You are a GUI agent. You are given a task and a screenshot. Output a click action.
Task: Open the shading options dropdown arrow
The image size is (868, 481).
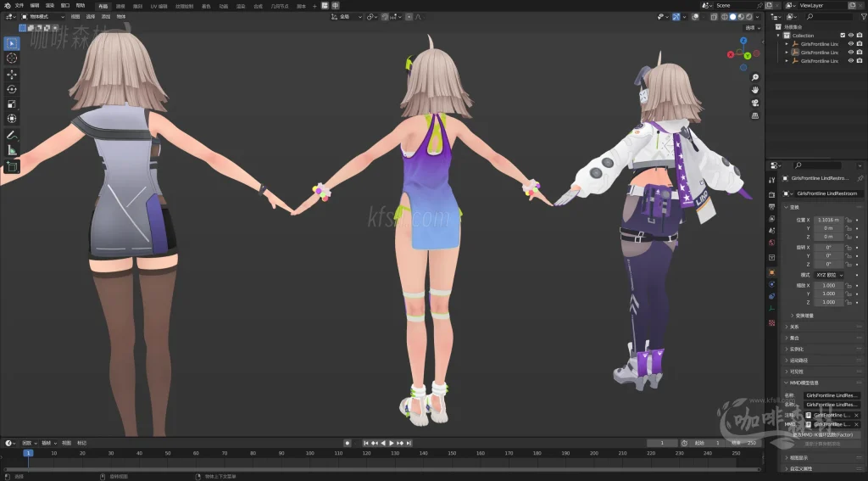click(x=757, y=17)
